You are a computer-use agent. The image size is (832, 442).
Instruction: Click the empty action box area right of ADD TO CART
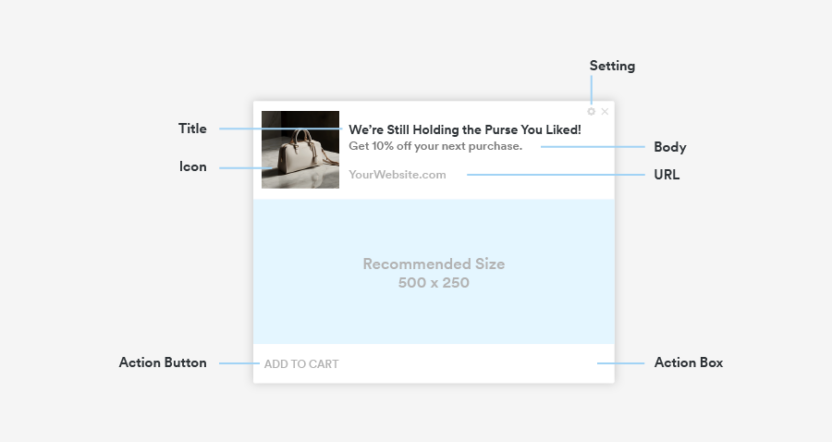click(x=480, y=364)
